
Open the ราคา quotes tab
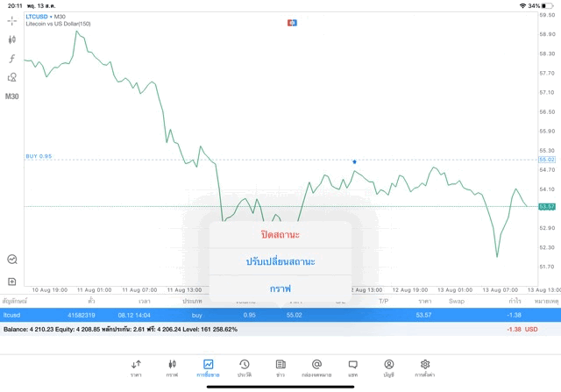[x=136, y=367]
